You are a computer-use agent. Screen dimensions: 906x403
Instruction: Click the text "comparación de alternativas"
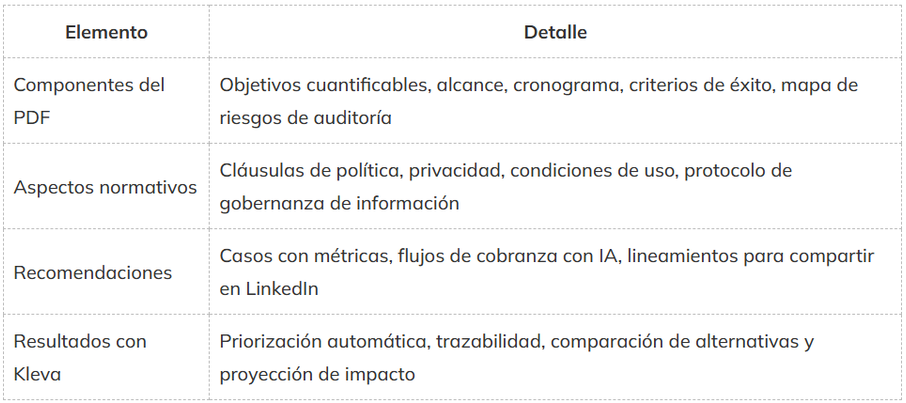coord(673,342)
